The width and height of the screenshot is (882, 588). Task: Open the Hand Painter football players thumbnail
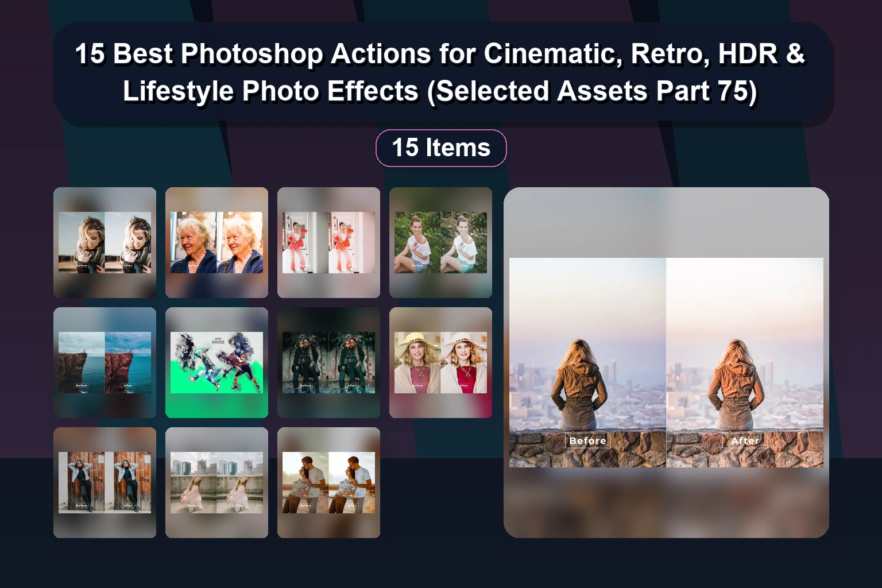coord(216,362)
